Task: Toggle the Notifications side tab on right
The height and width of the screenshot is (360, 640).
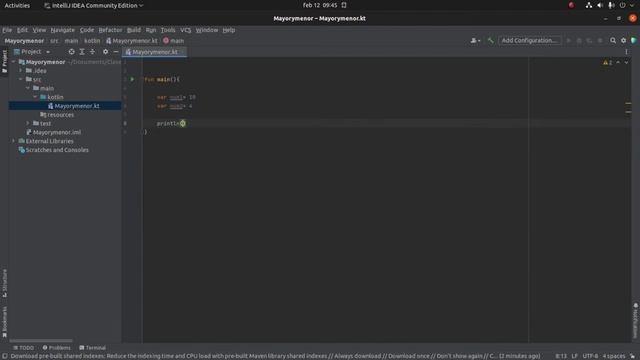Action: (x=636, y=321)
